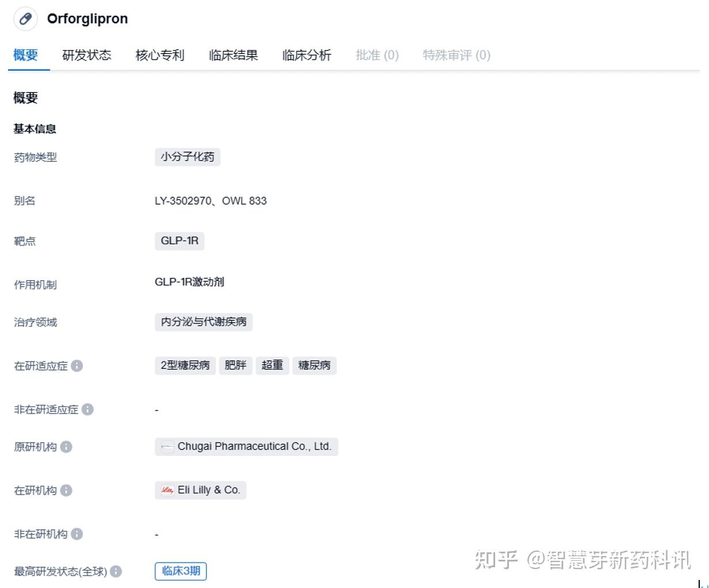Screen dimensions: 709x588
Task: Open the 临床结果 tab
Action: point(233,55)
